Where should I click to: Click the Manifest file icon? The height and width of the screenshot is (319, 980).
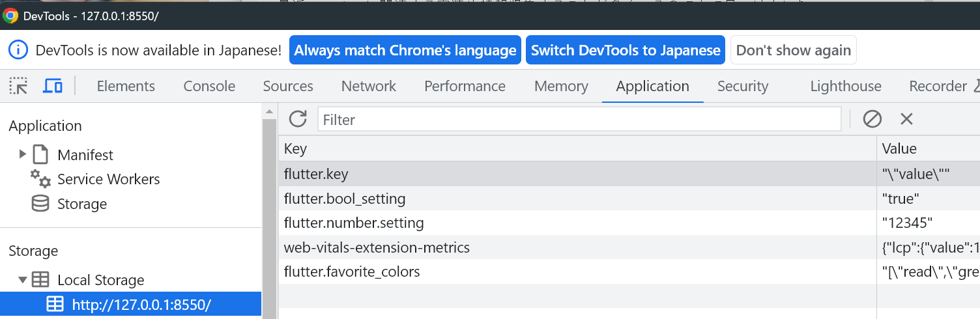(40, 155)
